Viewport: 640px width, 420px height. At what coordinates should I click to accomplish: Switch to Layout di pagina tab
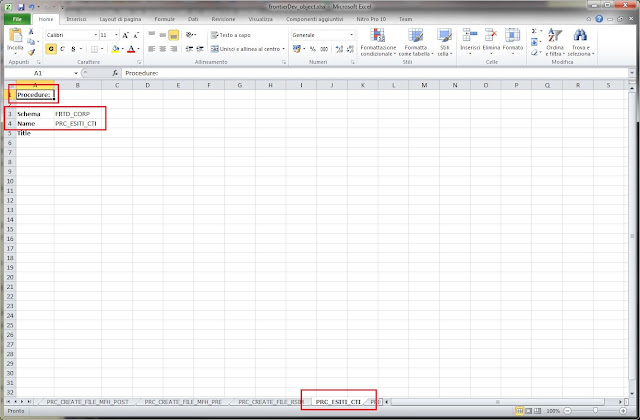tap(120, 19)
